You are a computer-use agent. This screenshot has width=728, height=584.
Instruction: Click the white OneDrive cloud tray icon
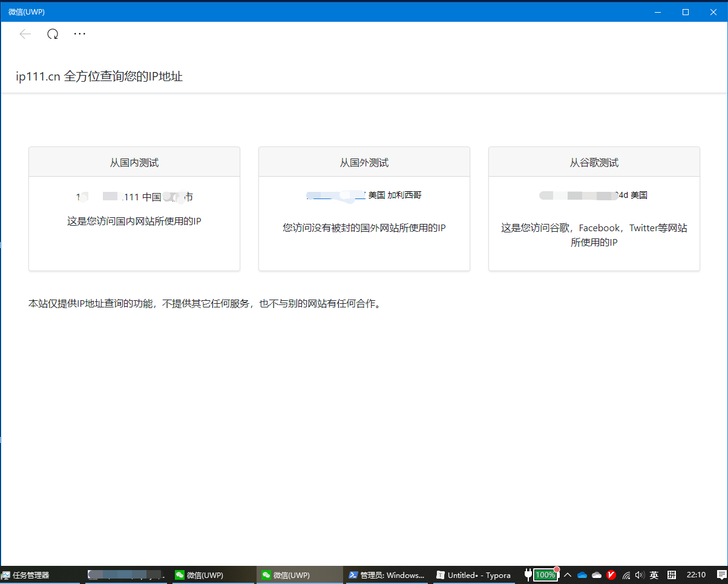[x=597, y=575]
